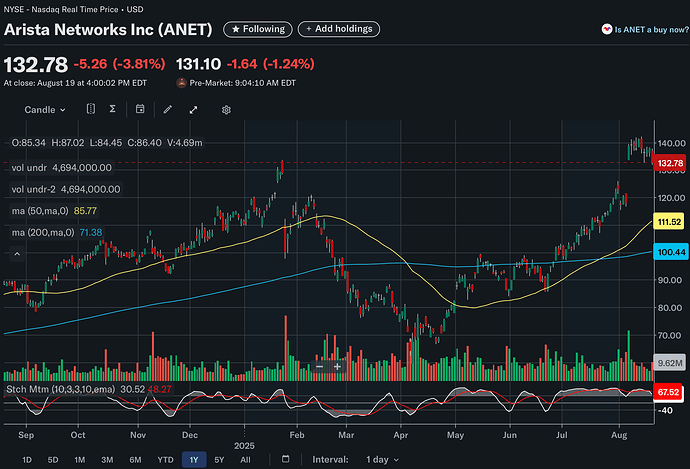Select the pencil draw tool
690x469 pixels.
168,110
